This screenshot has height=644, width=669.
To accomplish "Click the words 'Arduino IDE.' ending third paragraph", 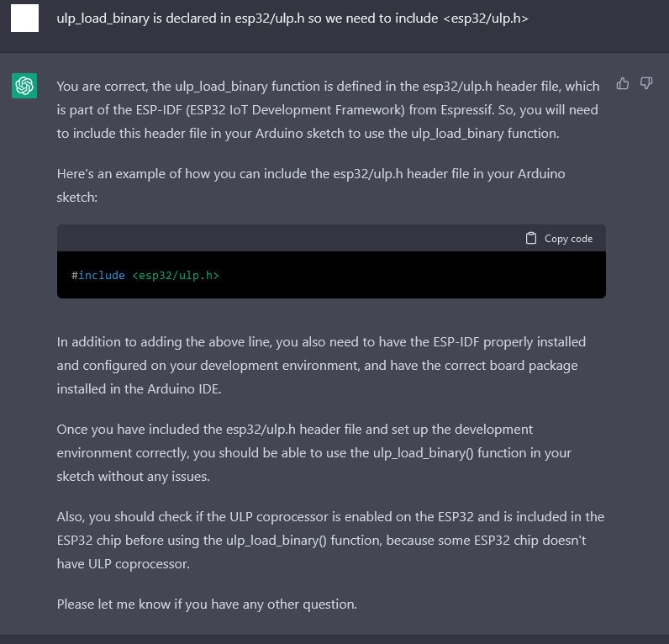I will pyautogui.click(x=184, y=388).
